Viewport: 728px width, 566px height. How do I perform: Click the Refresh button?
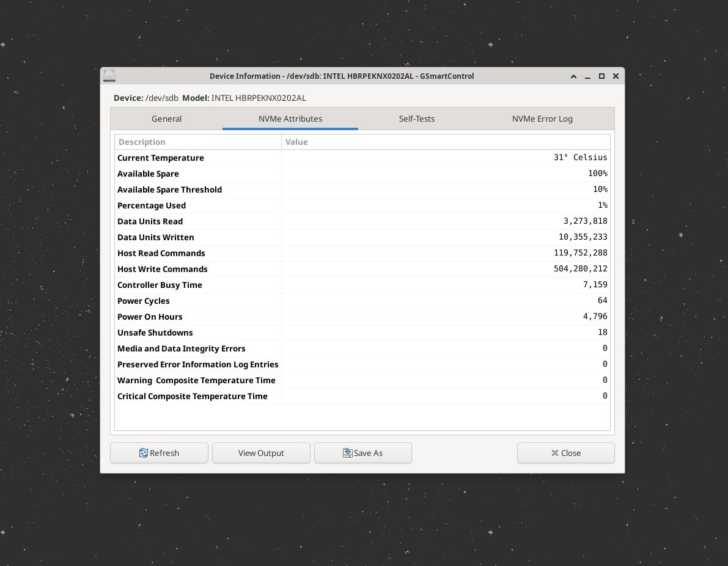pos(159,453)
